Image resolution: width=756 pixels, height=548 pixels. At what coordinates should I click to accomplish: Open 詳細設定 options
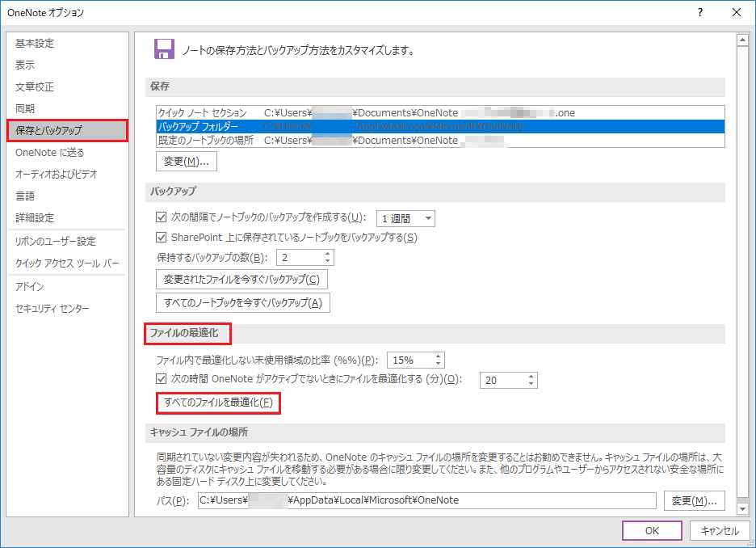point(35,217)
